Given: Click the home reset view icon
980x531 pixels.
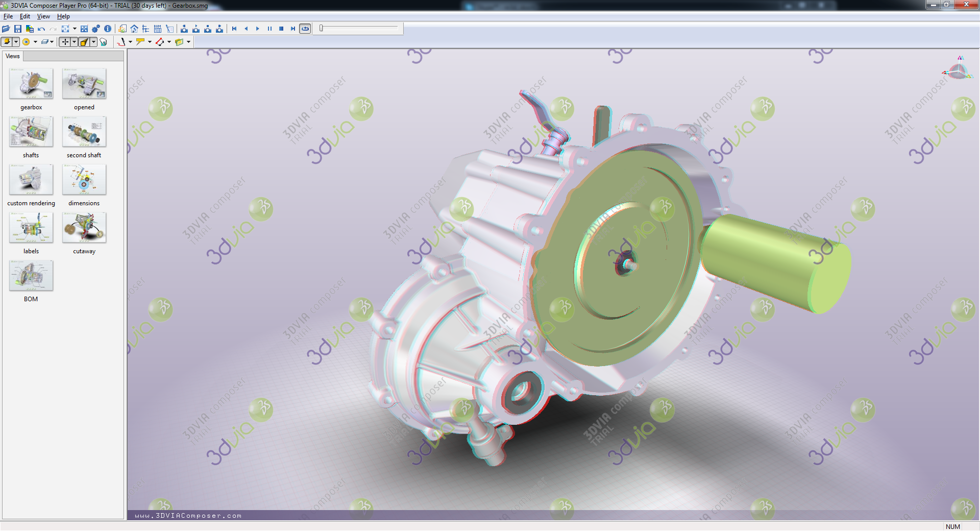Looking at the screenshot, I should pos(134,29).
